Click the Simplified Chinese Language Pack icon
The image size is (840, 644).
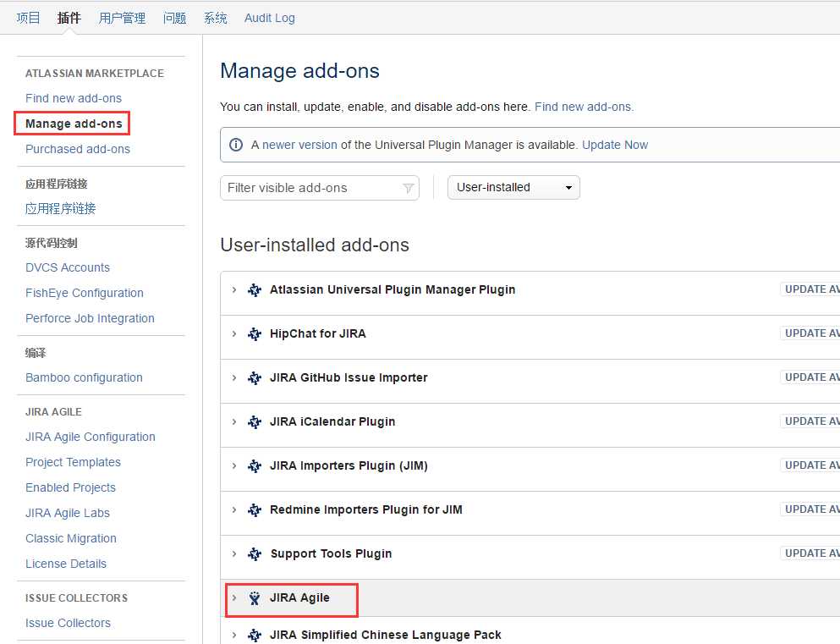(255, 635)
